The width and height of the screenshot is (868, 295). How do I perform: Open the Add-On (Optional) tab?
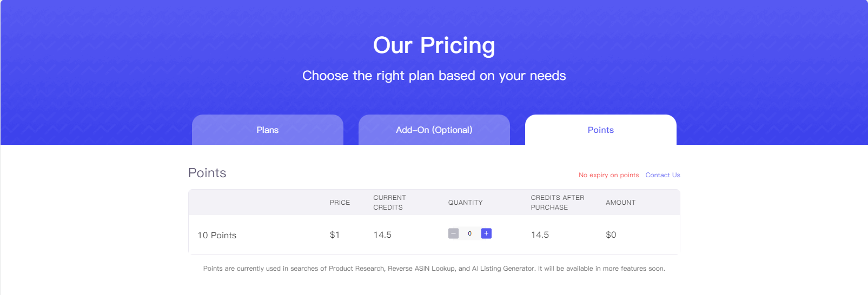(434, 130)
